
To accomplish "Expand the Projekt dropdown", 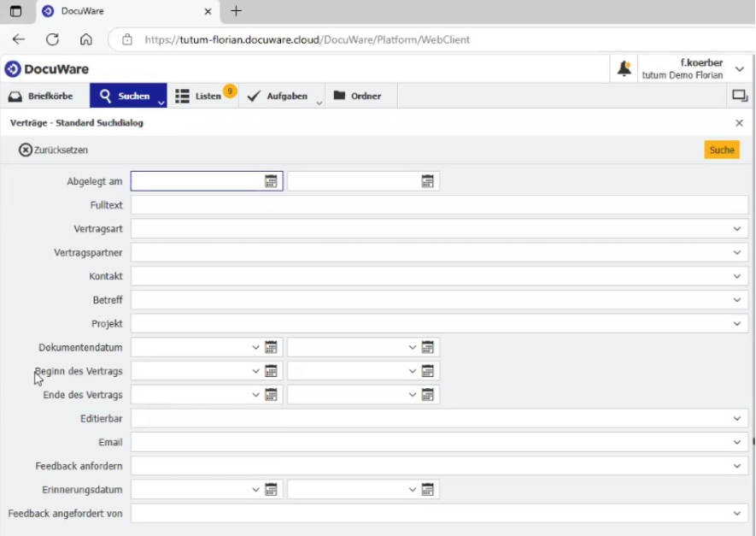I will [736, 324].
